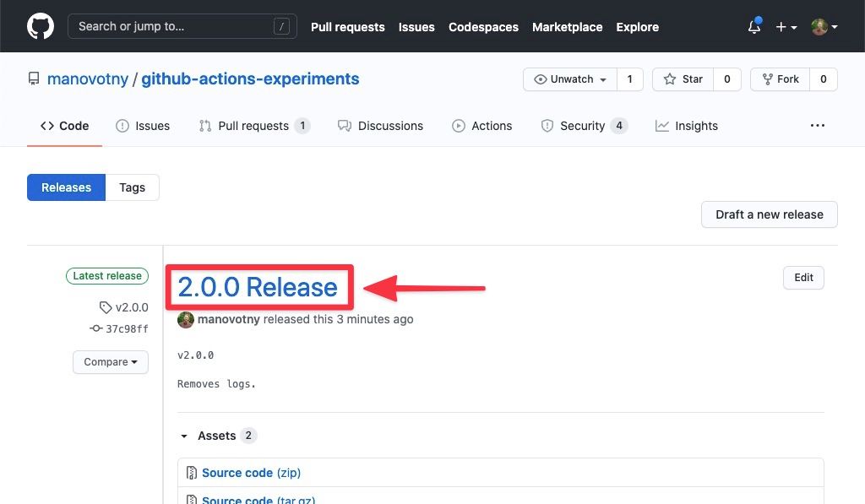The width and height of the screenshot is (865, 504).
Task: Switch to the repository Issues tab
Action: tap(143, 126)
